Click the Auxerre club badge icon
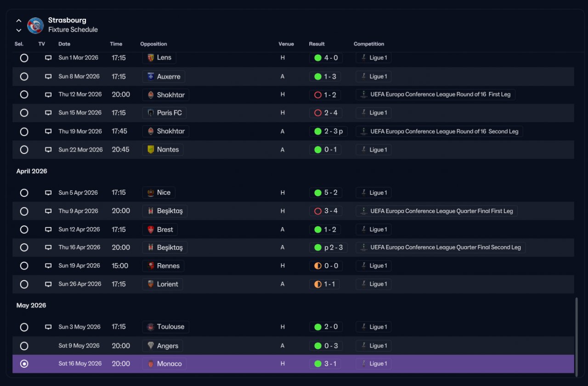 coord(150,77)
